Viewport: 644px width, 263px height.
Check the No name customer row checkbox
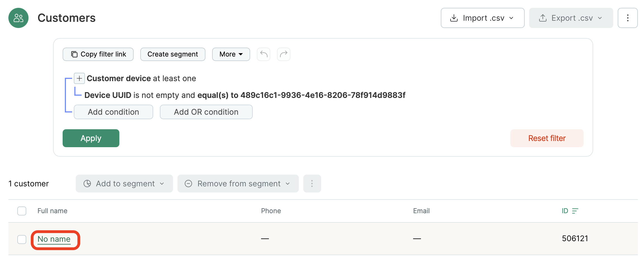click(x=22, y=239)
